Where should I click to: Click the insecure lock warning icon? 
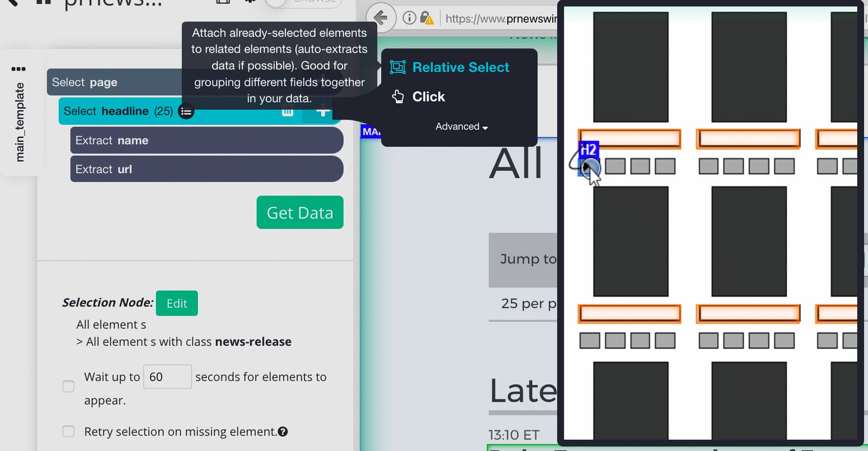[x=427, y=18]
